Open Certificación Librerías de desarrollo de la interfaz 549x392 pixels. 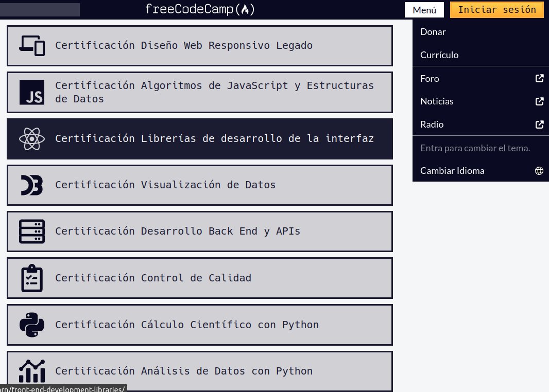click(x=200, y=139)
